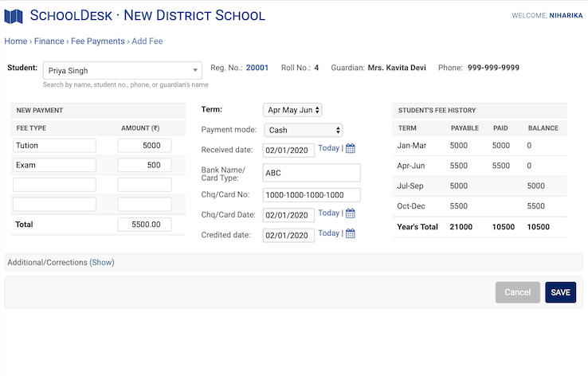The width and height of the screenshot is (588, 376).
Task: Set Chq/Card Date to Today
Action: (328, 213)
